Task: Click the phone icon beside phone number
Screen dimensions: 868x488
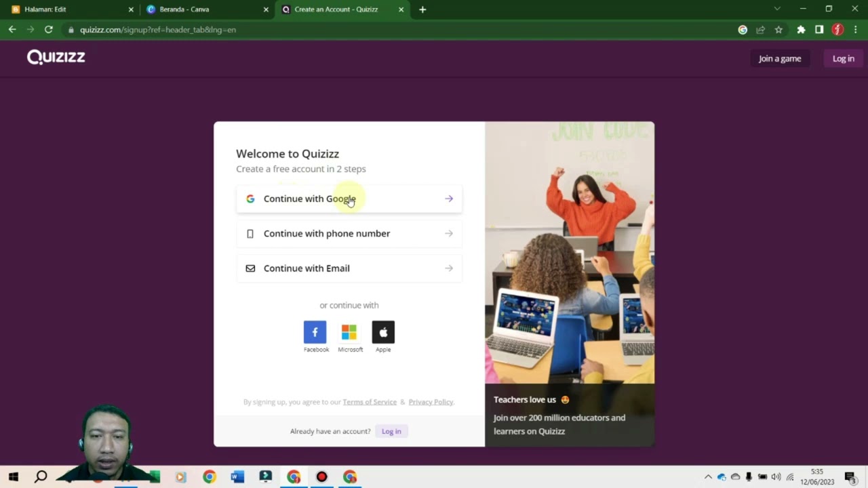Action: (x=250, y=234)
